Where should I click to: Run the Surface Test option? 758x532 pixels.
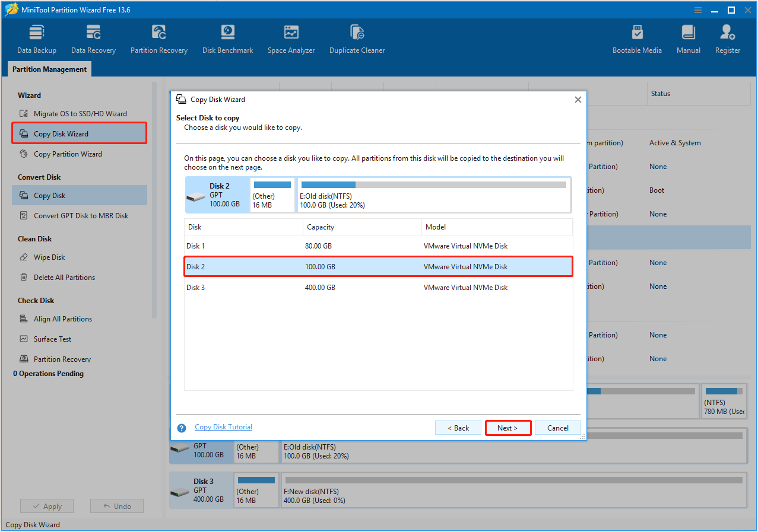[80, 339]
